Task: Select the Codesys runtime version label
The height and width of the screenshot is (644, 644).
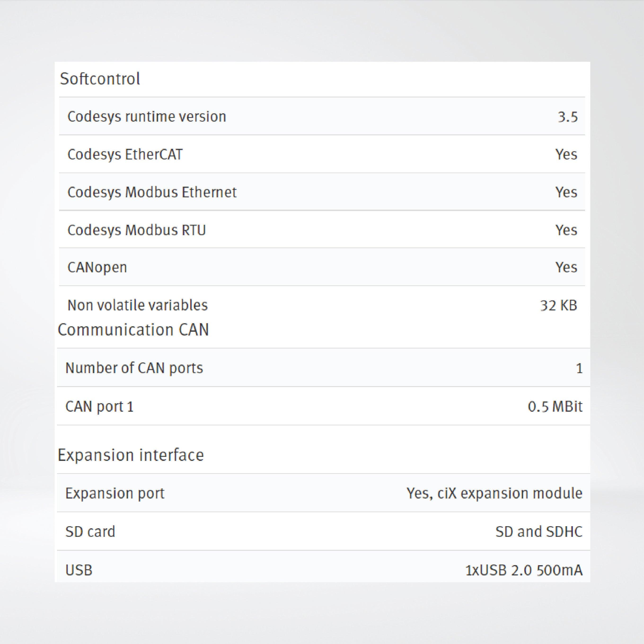Action: 147,117
